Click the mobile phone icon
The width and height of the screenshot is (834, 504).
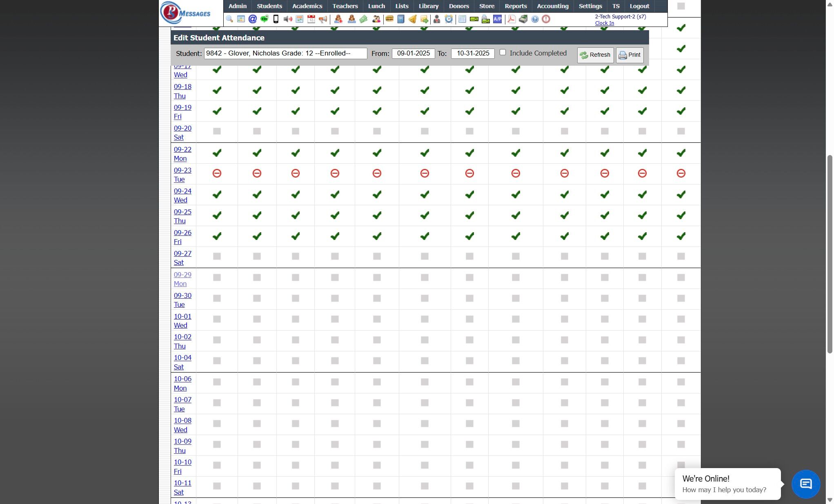click(276, 19)
